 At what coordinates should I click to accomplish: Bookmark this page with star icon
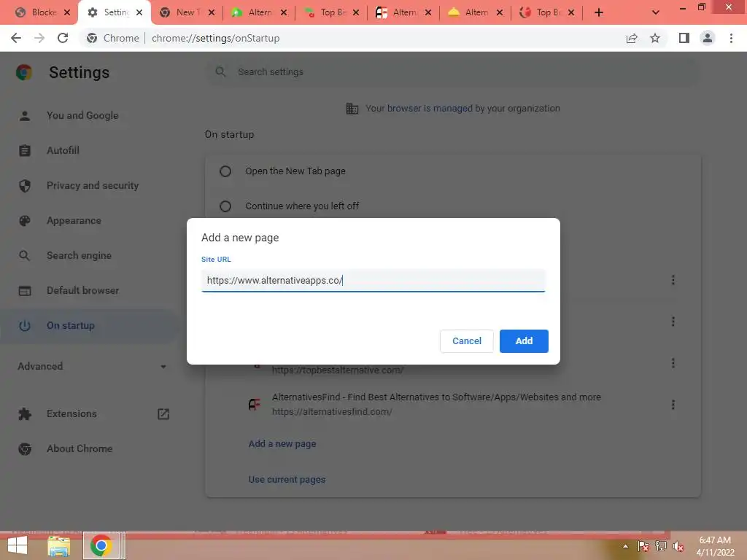click(x=655, y=38)
